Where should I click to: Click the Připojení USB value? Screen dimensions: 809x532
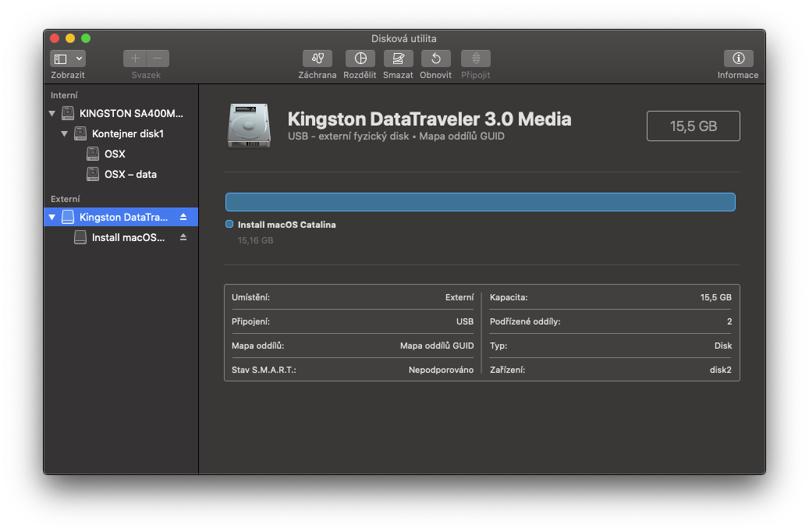465,321
